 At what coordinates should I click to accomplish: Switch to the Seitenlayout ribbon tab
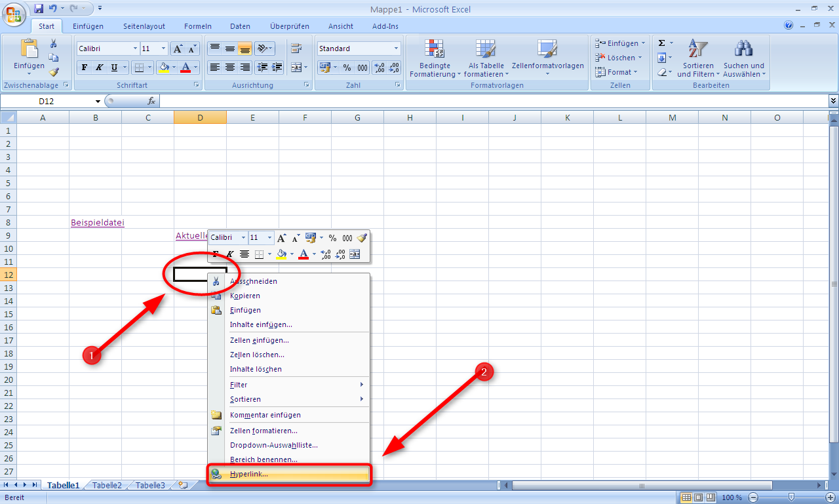tap(144, 26)
